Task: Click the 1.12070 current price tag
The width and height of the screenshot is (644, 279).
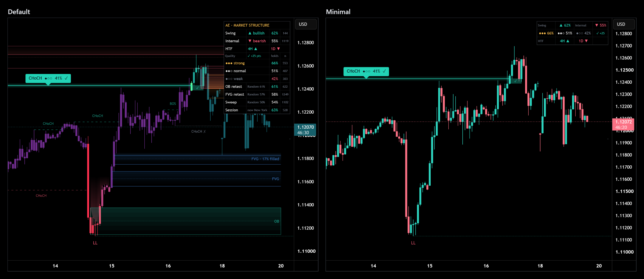Action: [305, 130]
